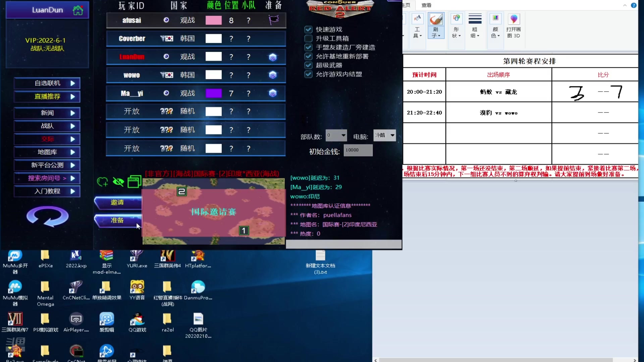
Task: Toggle the 超级武器 checkbox
Action: (308, 65)
